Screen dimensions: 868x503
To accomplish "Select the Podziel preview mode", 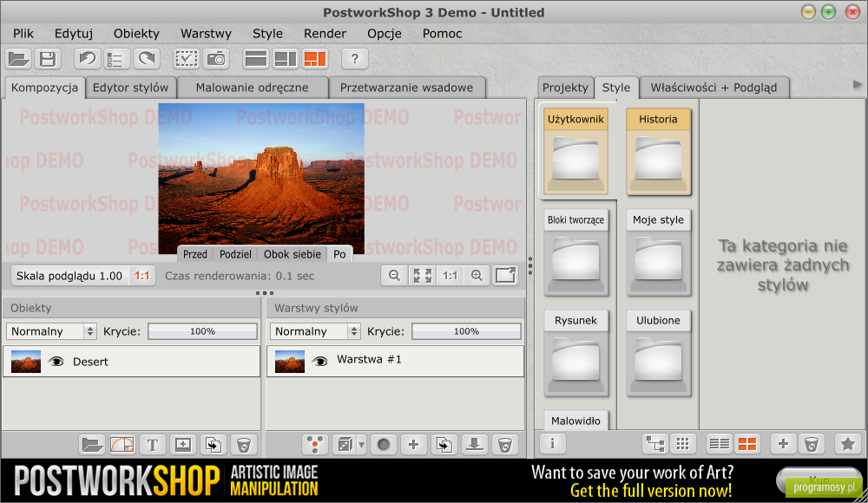I will pos(235,254).
